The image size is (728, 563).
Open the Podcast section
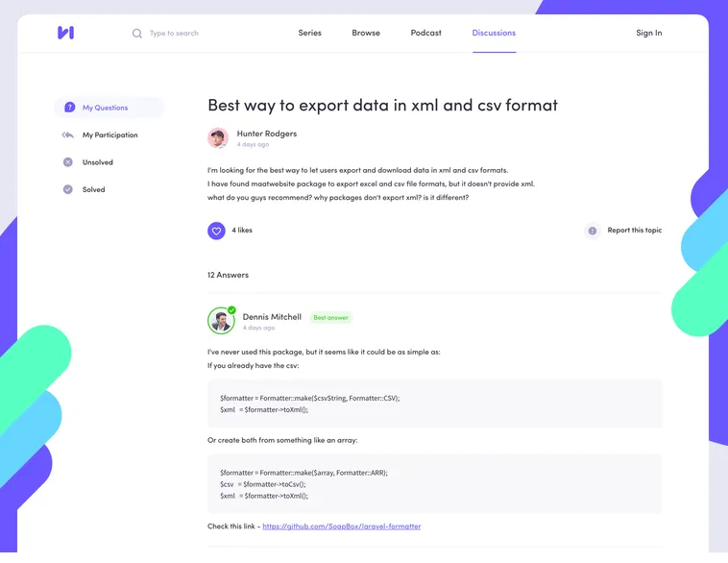click(x=426, y=33)
